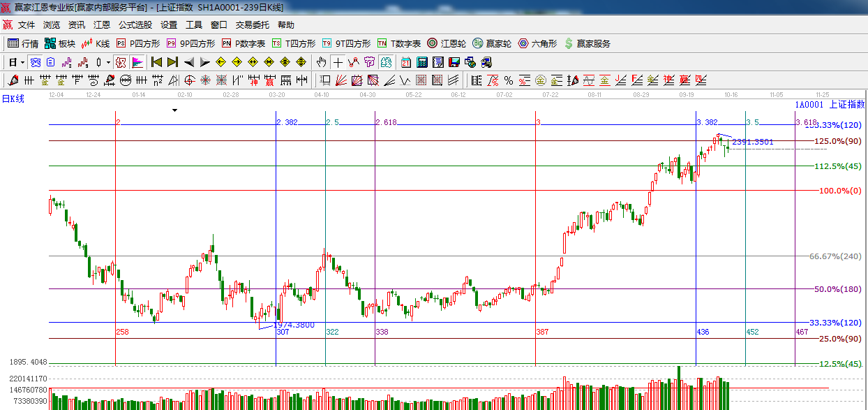Image resolution: width=868 pixels, height=410 pixels.
Task: Click the 100.0%(0) red level label
Action: [840, 191]
